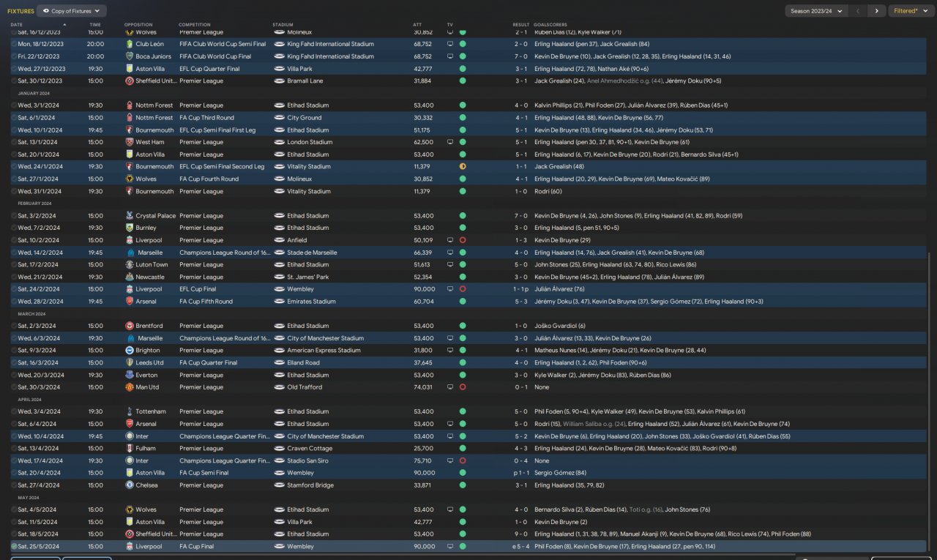Image resolution: width=937 pixels, height=560 pixels.
Task: Tick the row marker for Sat, 27/4/2024 Chelsea fixture
Action: [x=14, y=485]
